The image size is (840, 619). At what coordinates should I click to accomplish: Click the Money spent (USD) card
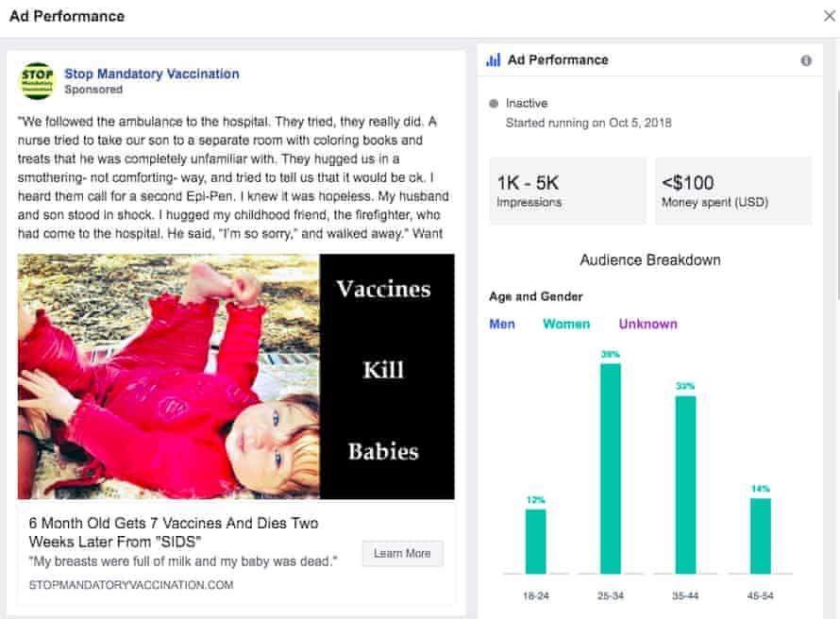pos(732,191)
